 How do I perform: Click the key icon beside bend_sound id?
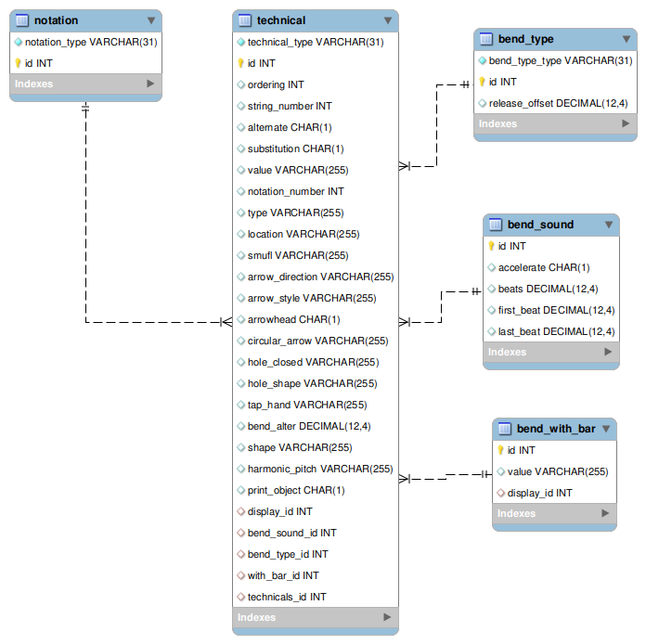pyautogui.click(x=492, y=246)
